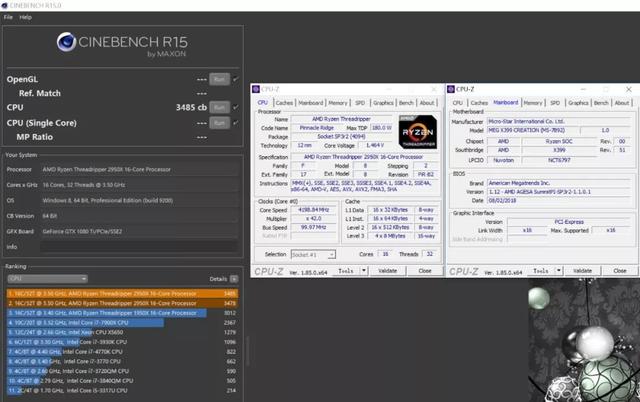Open the SPD tab in left CPU-Z window

click(360, 103)
